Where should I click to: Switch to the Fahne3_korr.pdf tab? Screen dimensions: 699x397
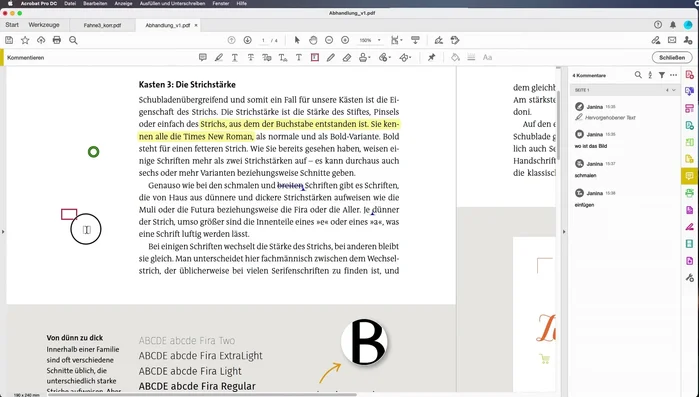103,25
